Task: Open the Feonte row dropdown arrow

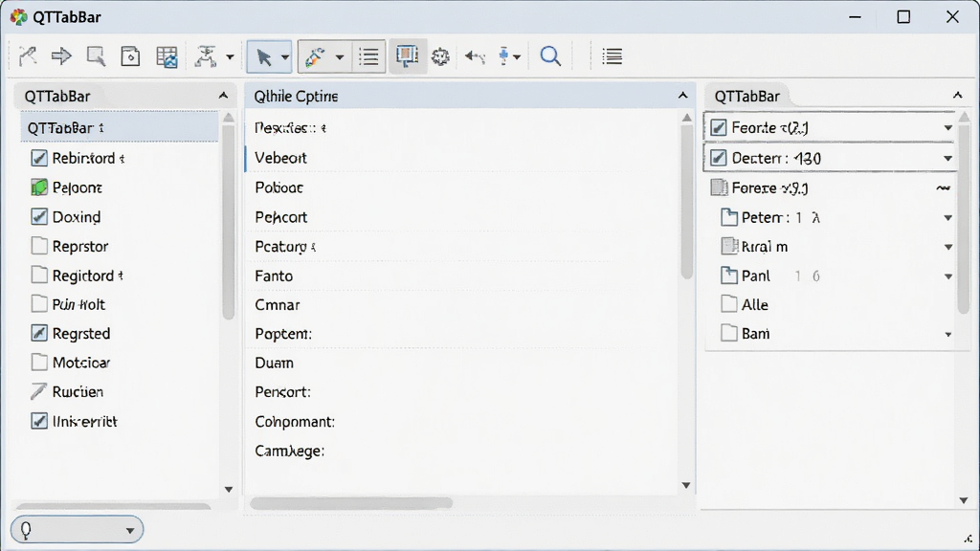Action: pyautogui.click(x=948, y=128)
